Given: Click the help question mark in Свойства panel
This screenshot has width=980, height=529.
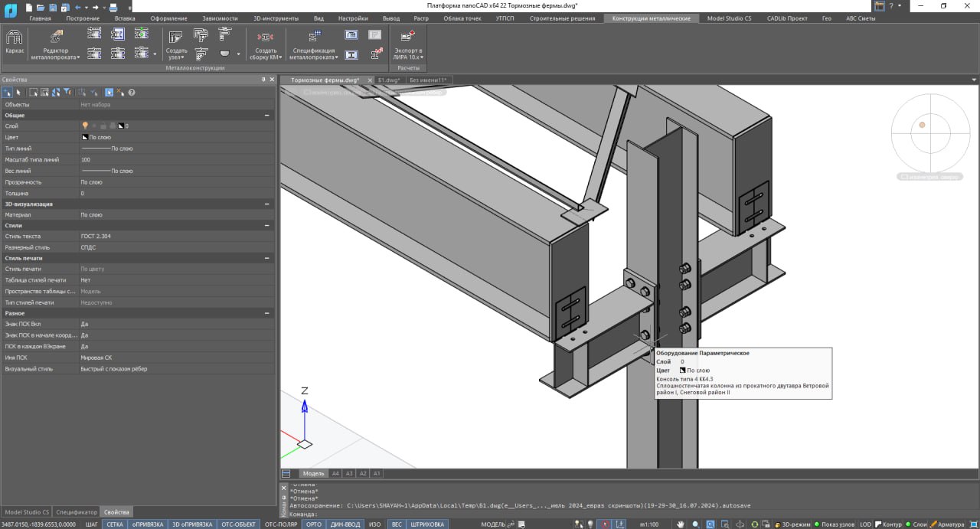Looking at the screenshot, I should point(132,93).
